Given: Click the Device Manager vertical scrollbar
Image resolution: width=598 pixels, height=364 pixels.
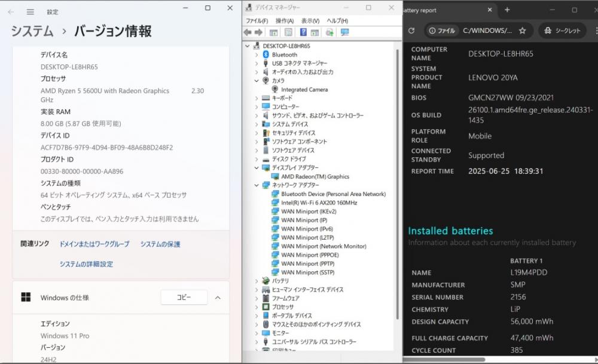Looking at the screenshot, I should tap(398, 183).
